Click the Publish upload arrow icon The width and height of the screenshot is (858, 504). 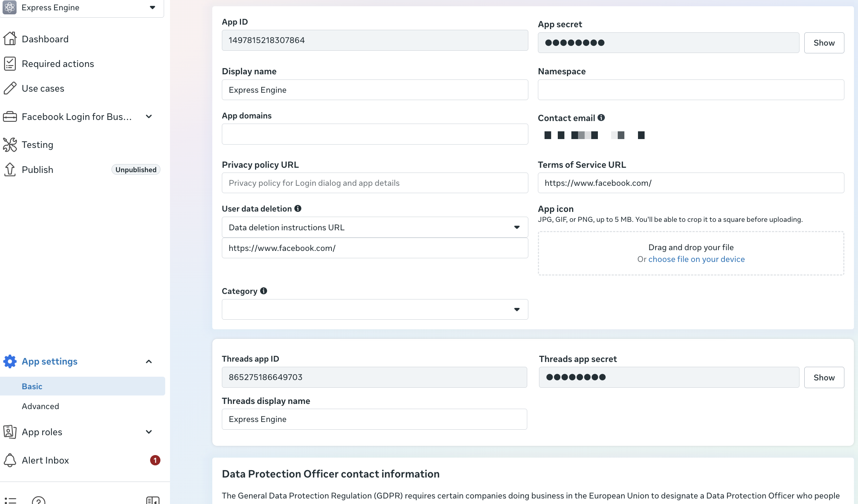click(x=10, y=170)
